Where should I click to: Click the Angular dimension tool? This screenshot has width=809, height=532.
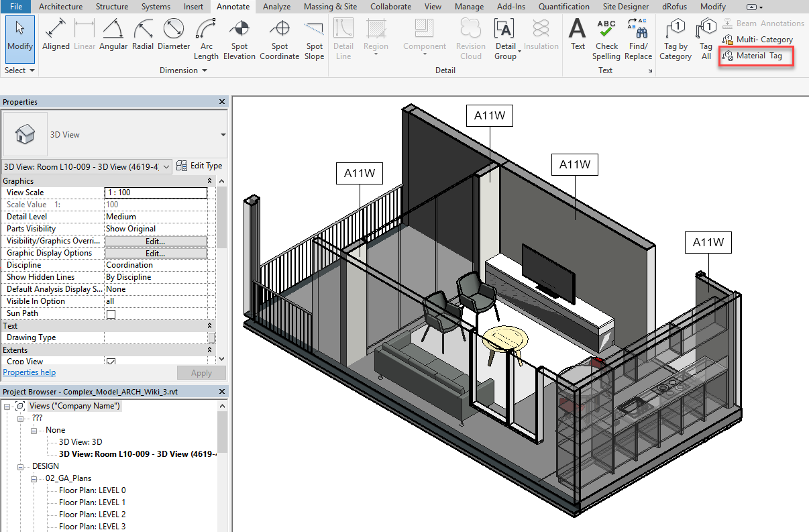pyautogui.click(x=113, y=36)
